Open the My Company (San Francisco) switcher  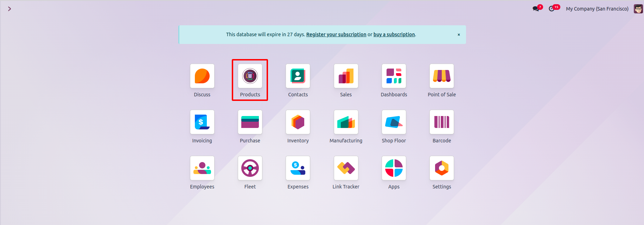coord(597,9)
